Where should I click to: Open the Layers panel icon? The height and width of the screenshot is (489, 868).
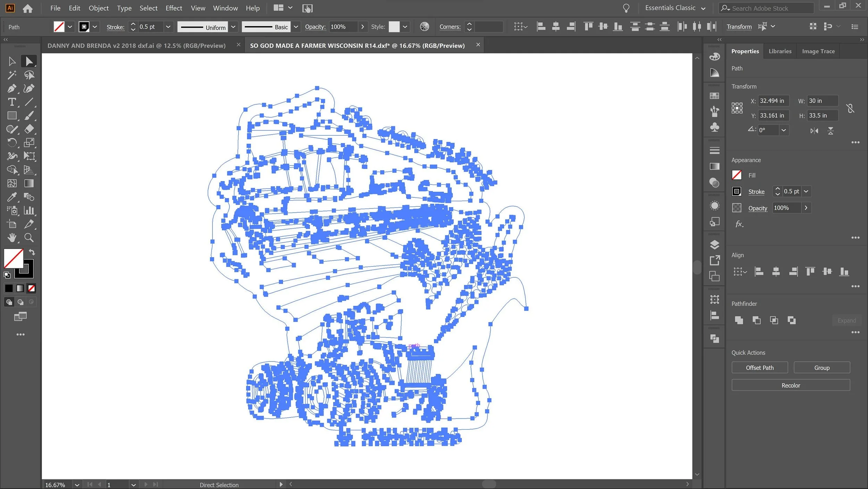715,245
